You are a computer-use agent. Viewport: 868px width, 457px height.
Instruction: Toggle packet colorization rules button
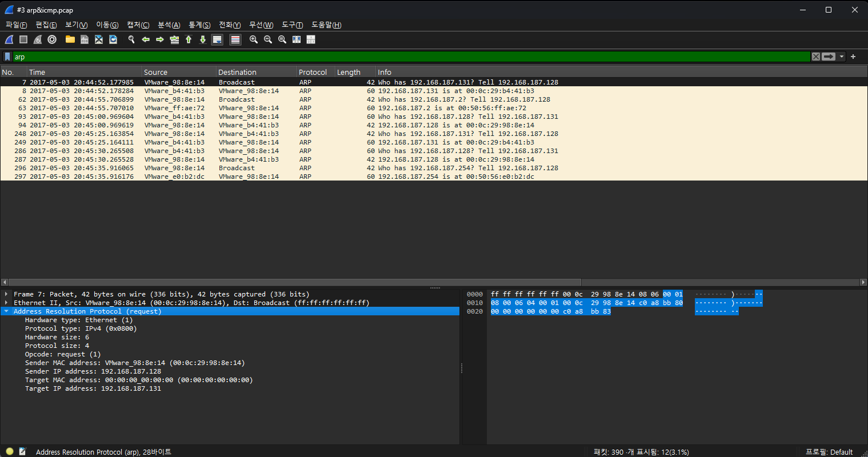tap(235, 39)
